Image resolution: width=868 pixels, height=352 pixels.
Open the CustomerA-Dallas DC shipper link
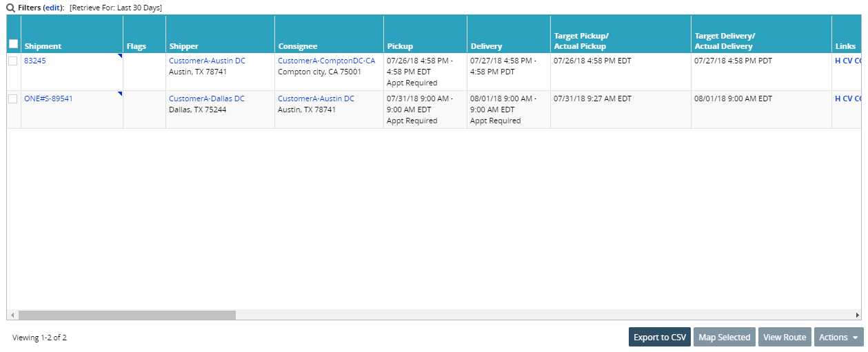tap(207, 99)
